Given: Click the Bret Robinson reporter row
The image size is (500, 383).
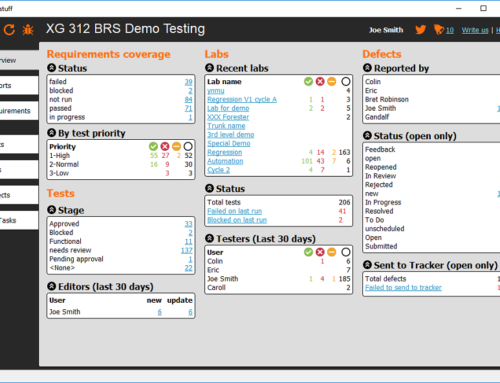Looking at the screenshot, I should tap(387, 99).
